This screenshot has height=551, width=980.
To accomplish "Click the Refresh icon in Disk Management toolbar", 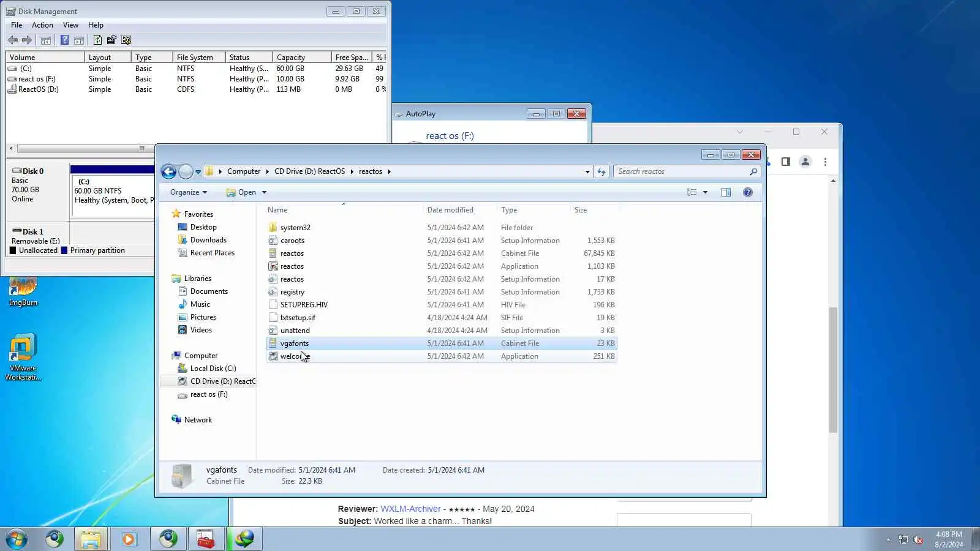I will tap(97, 40).
